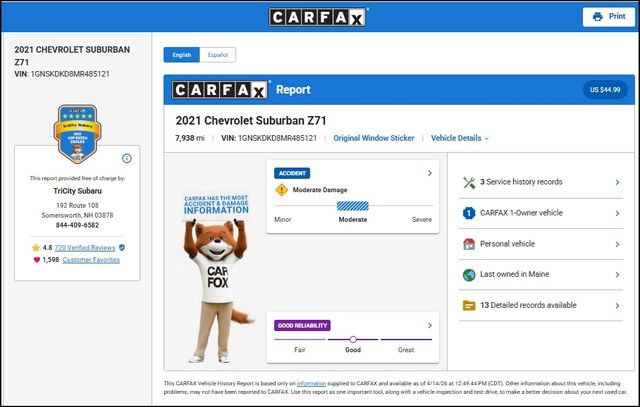Click the Moderate Damage warning icon
The height and width of the screenshot is (407, 640).
coord(282,190)
